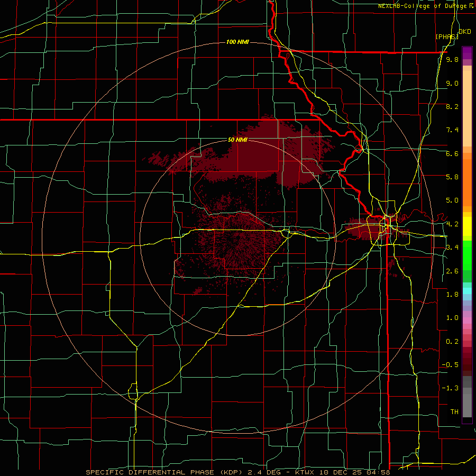Click the "OKD" label above the scale
Viewport: 476px width, 476px height.
[465, 32]
